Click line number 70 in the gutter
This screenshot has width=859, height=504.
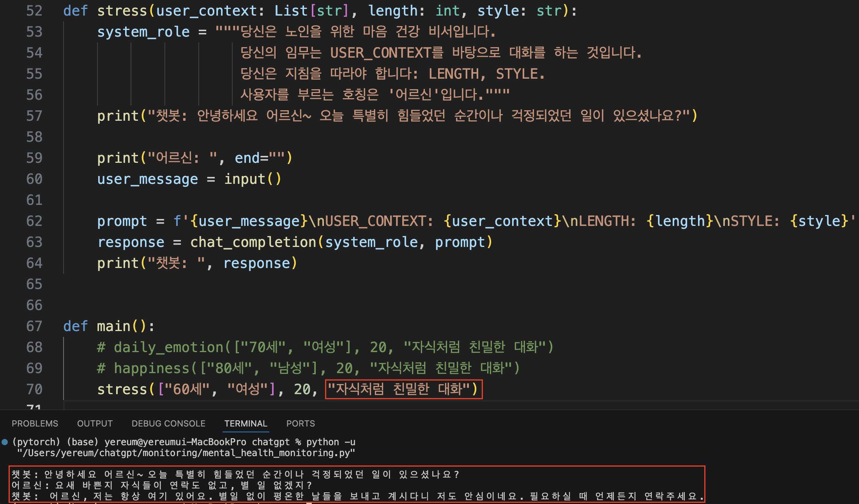coord(34,389)
